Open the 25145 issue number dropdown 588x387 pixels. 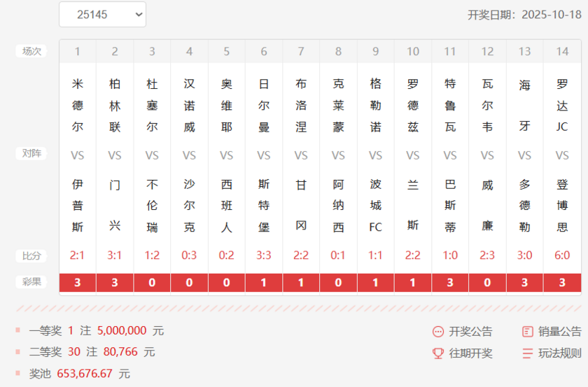(x=102, y=15)
